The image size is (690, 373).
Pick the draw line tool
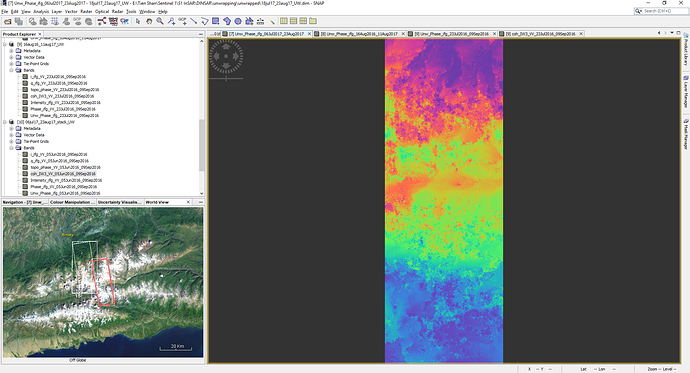click(193, 21)
